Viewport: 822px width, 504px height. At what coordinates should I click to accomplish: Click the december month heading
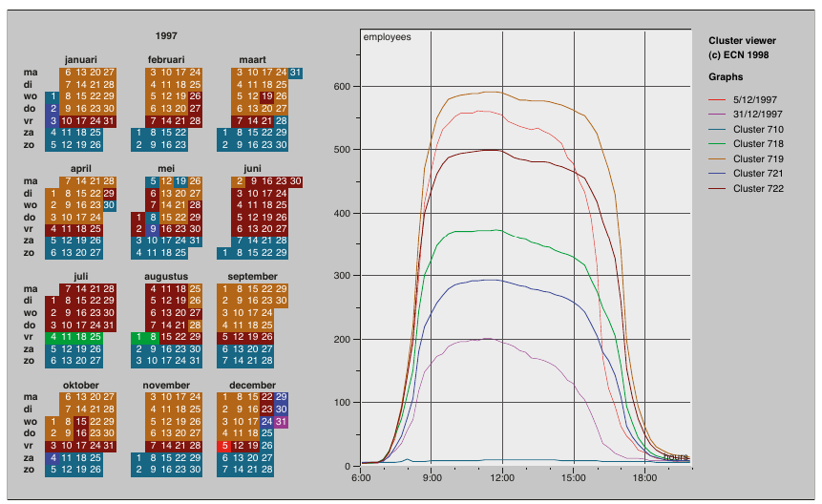[252, 385]
